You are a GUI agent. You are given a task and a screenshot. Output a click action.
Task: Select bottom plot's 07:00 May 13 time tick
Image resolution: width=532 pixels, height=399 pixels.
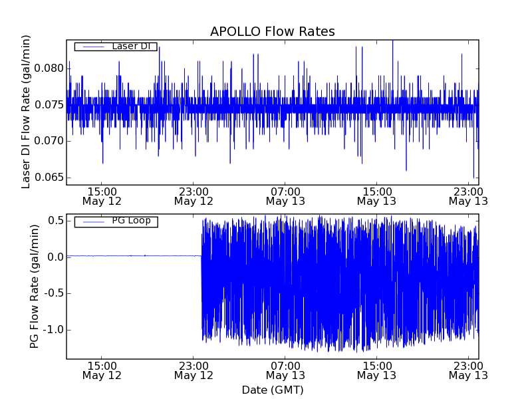coord(285,370)
